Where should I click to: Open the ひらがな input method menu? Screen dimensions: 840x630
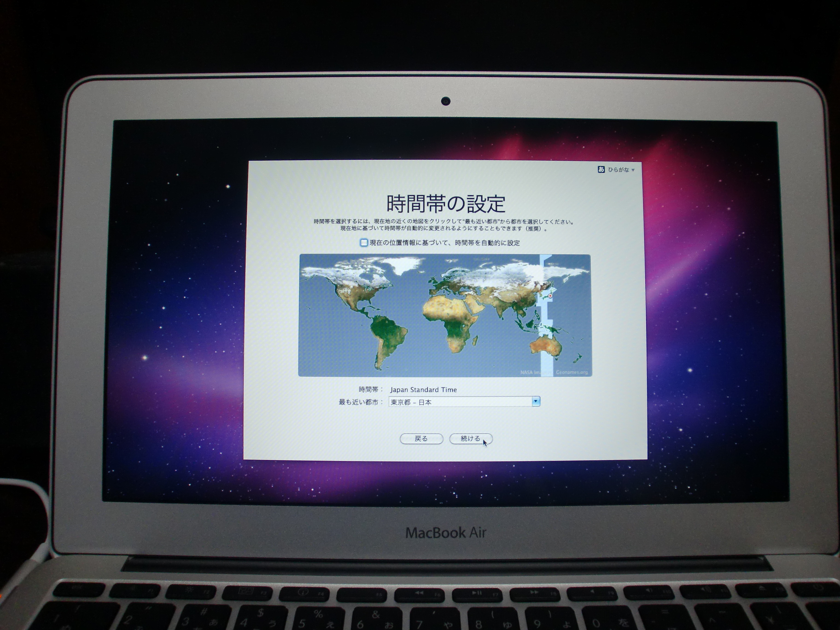click(621, 170)
